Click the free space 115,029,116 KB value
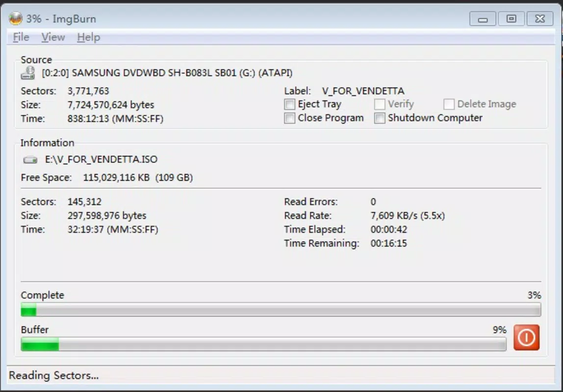Image resolution: width=563 pixels, height=392 pixels. [138, 177]
